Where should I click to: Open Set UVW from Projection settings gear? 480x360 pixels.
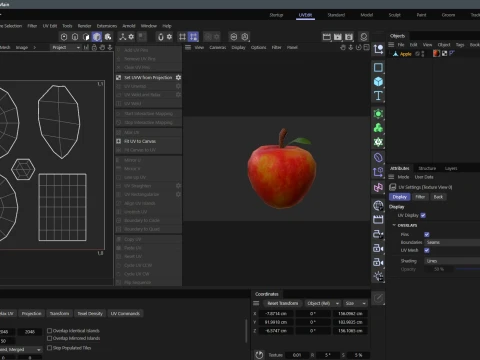(x=178, y=77)
